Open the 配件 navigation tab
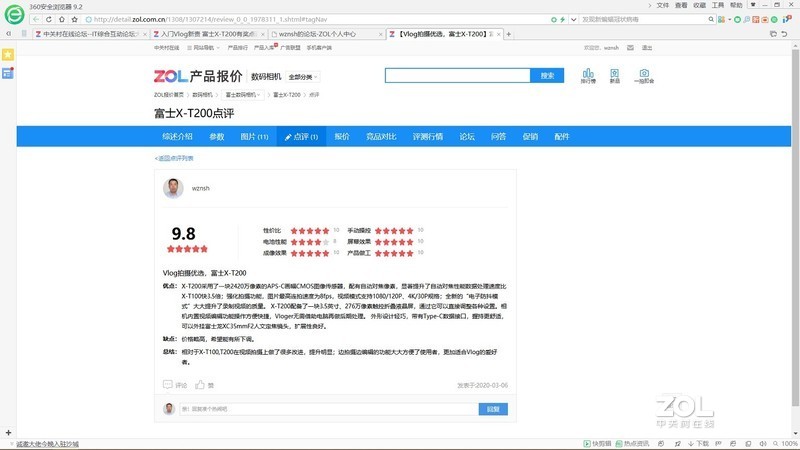800x450 pixels. click(x=562, y=137)
